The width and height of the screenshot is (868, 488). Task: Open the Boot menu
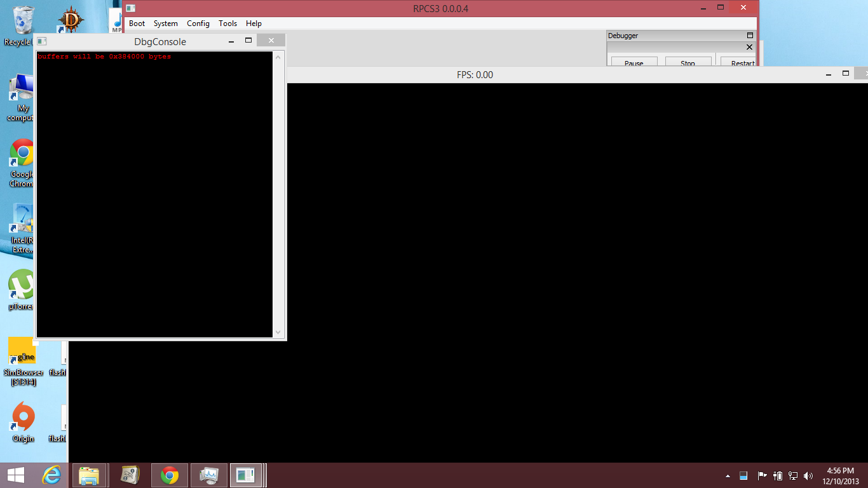137,24
